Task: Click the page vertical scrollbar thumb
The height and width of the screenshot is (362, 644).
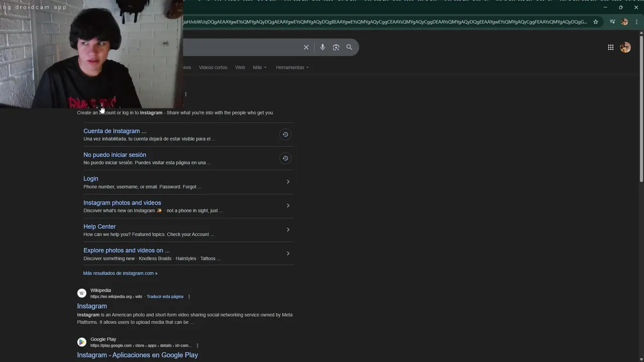Action: pos(641,108)
